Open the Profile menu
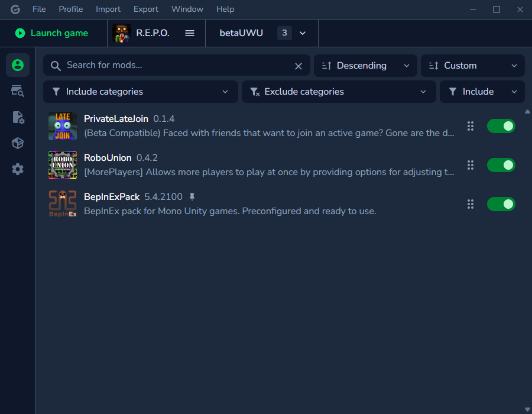532x414 pixels. (70, 9)
